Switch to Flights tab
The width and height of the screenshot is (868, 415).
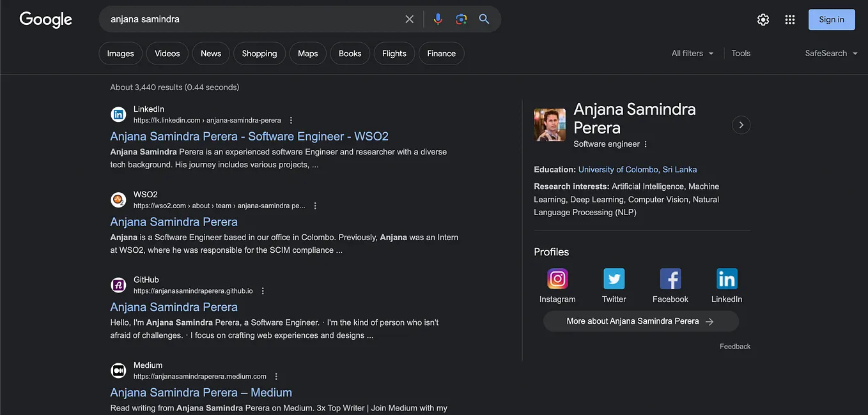pos(394,54)
